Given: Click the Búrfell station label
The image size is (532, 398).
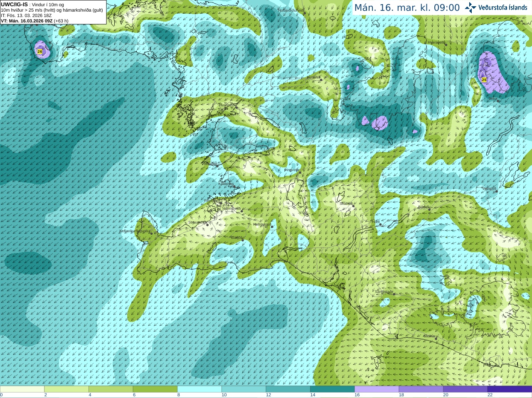Looking at the screenshot, I should point(424,207).
